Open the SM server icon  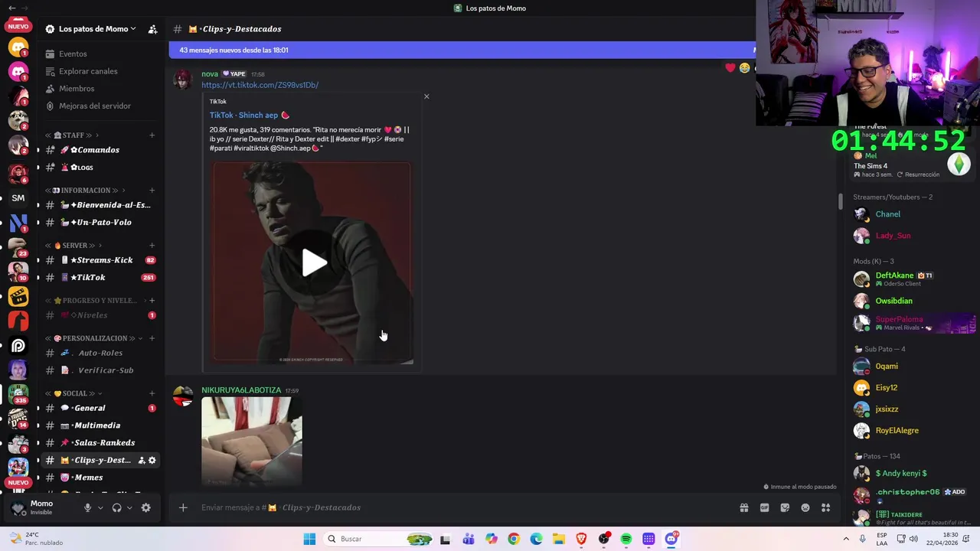point(18,197)
